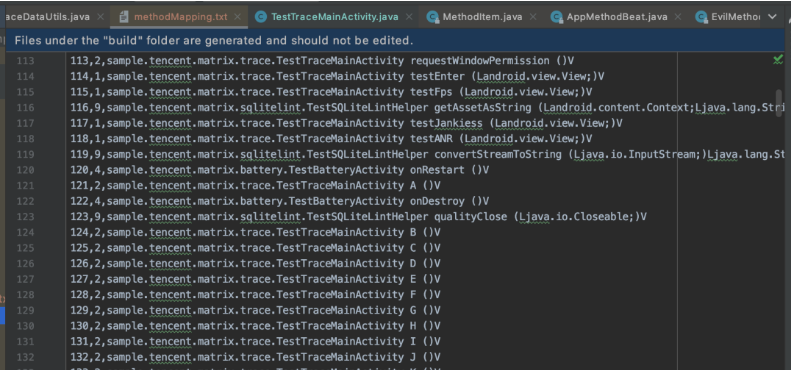The image size is (791, 370).
Task: Click 'testEnter' method name on line 114
Action: [x=437, y=77]
